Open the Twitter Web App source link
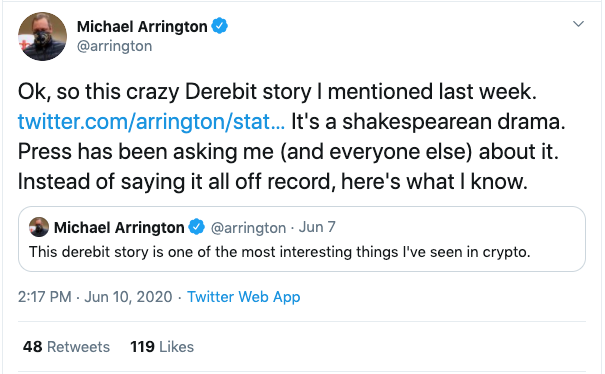The height and width of the screenshot is (374, 605). 243,297
